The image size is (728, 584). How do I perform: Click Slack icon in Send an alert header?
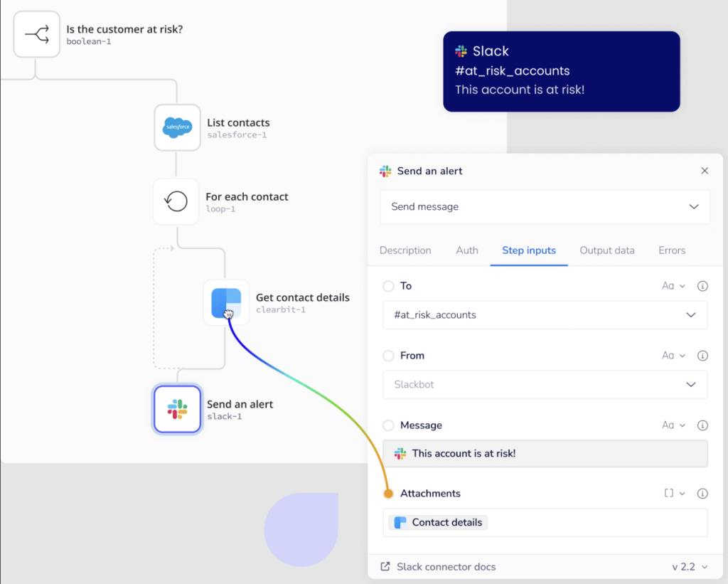[x=385, y=171]
